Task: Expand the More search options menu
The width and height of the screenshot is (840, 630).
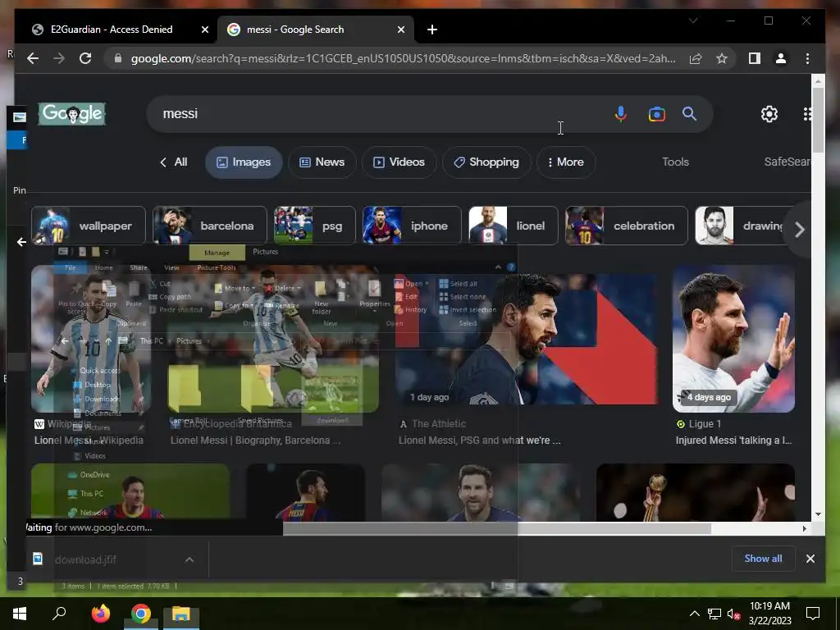Action: tap(566, 162)
